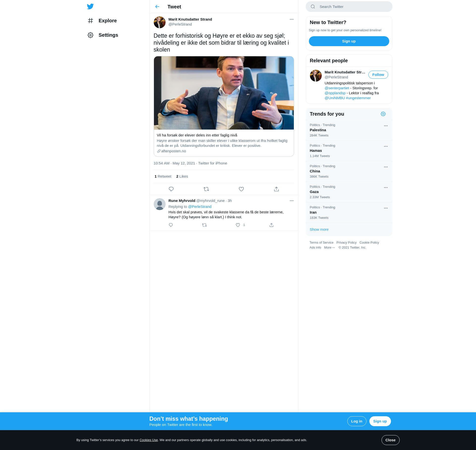Open avatar in the Relevant people panel
The width and height of the screenshot is (476, 450).
point(316,76)
